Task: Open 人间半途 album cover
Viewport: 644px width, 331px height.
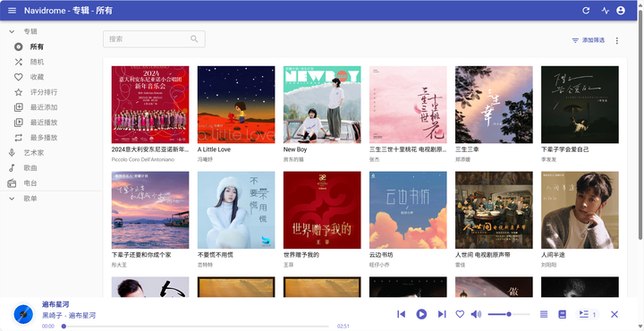Action: (580, 210)
